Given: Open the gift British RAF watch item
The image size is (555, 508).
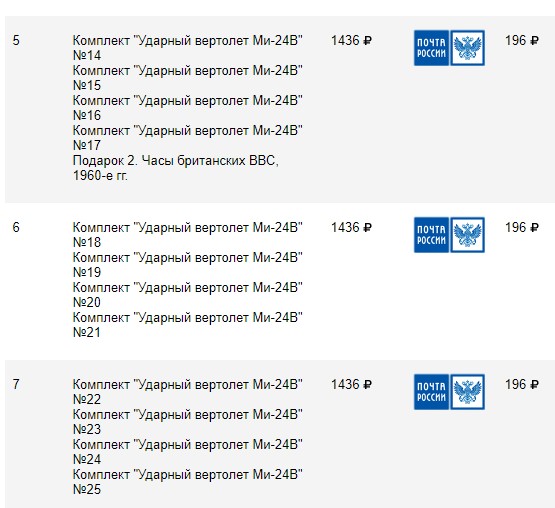Looking at the screenshot, I should click(176, 168).
